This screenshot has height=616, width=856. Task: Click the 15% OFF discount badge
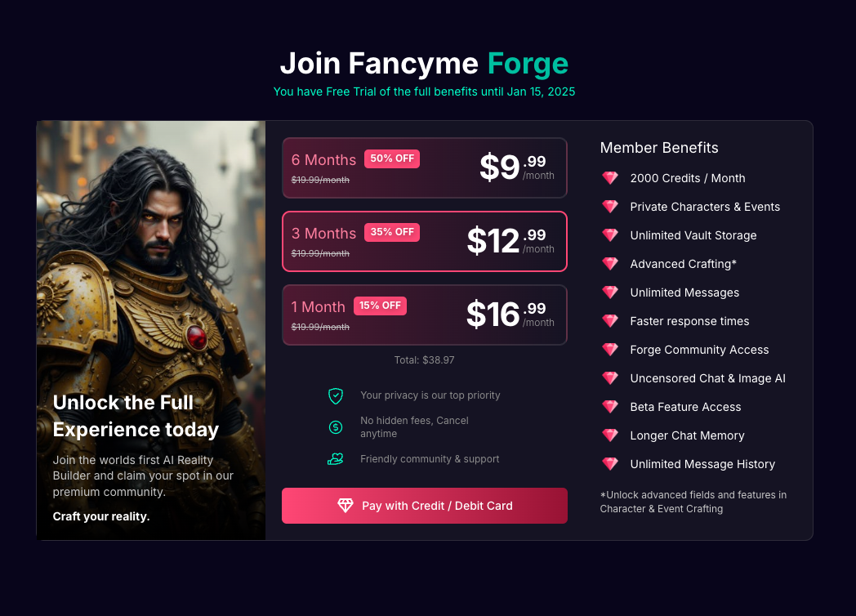(x=380, y=306)
